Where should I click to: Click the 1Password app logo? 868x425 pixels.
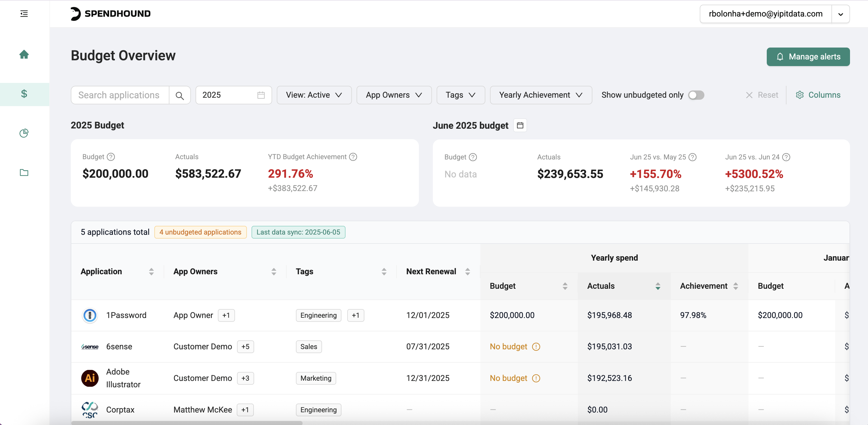[90, 315]
